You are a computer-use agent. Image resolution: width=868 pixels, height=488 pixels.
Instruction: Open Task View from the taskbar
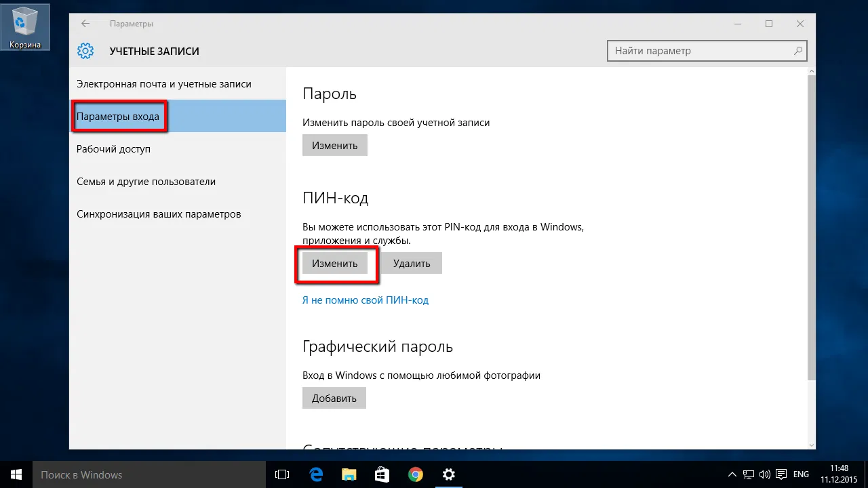click(x=282, y=474)
